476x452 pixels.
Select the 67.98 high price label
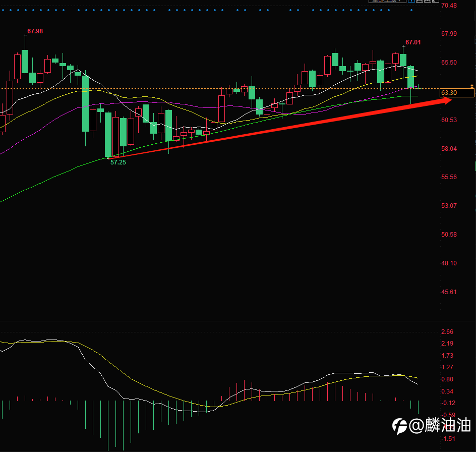(35, 31)
